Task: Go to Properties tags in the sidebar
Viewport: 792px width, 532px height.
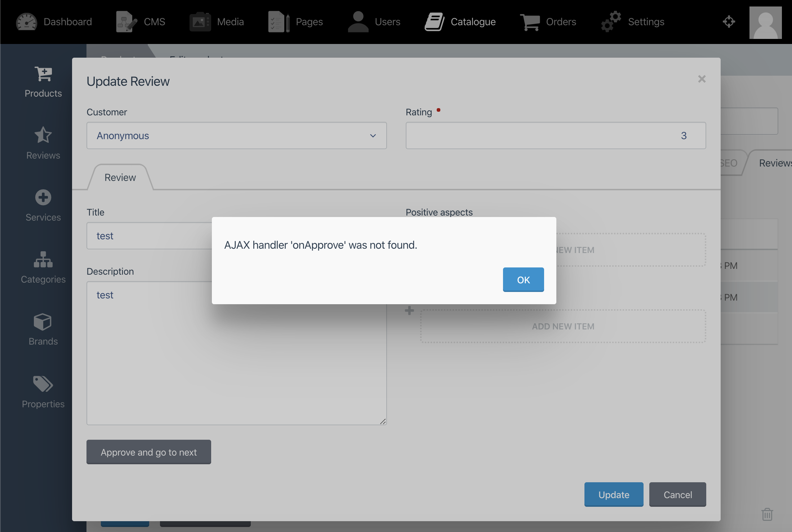Action: click(x=43, y=392)
